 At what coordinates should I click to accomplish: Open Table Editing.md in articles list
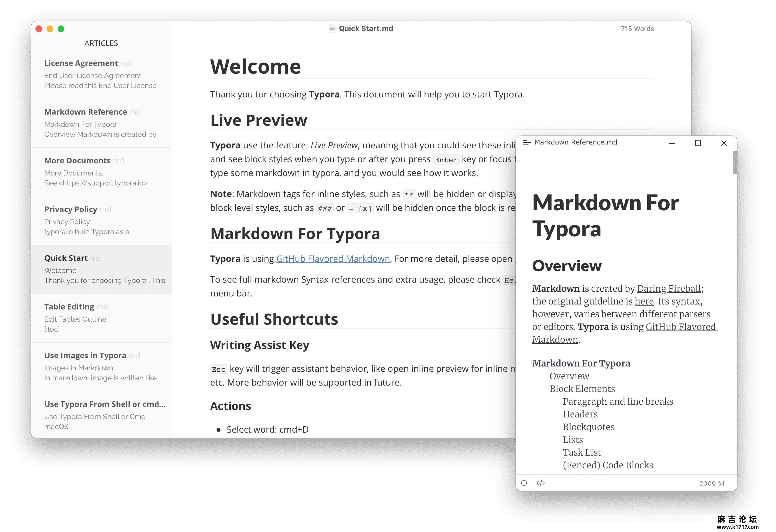click(x=102, y=318)
